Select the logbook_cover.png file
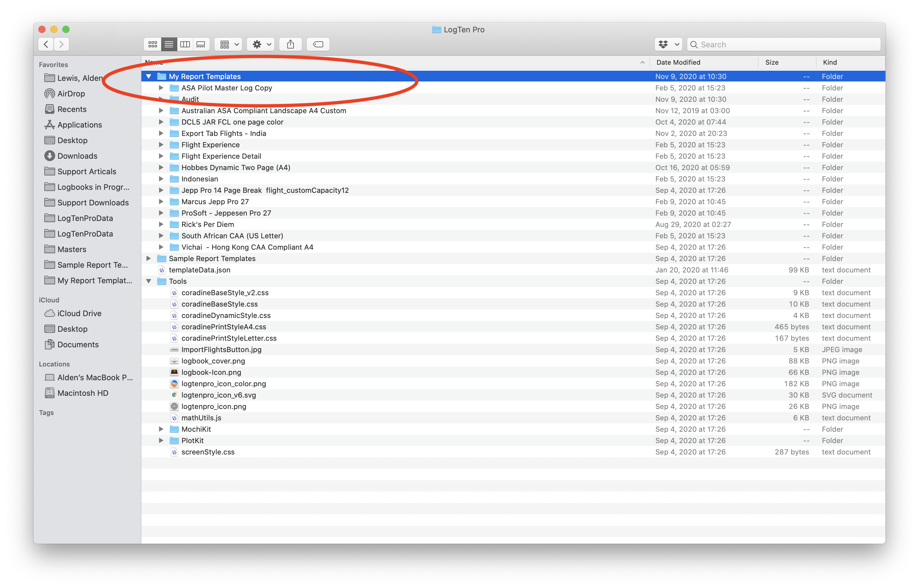Viewport: 919px width, 588px height. (x=513, y=361)
